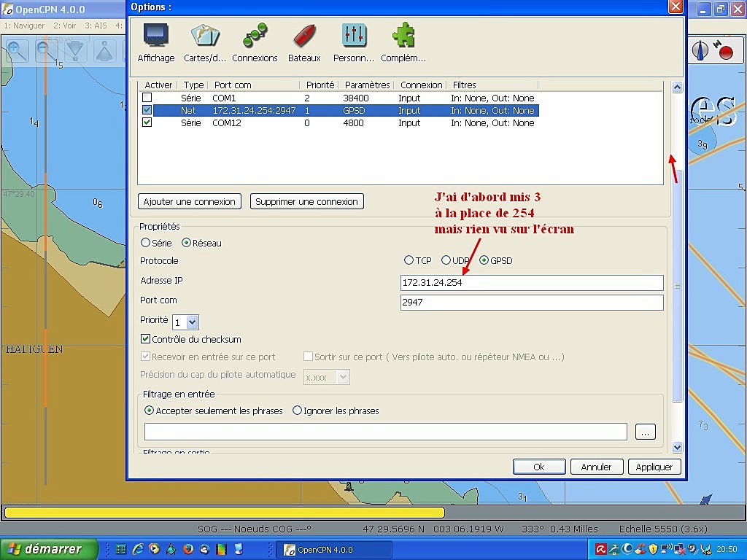Toggle the Recevoir en entrée sur ce port checkbox
The height and width of the screenshot is (560, 747).
click(x=145, y=357)
